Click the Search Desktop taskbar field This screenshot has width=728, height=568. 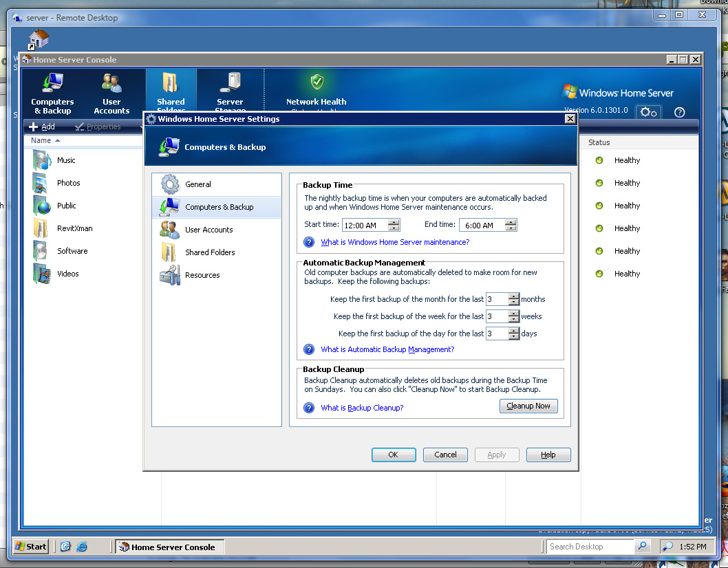click(x=590, y=547)
